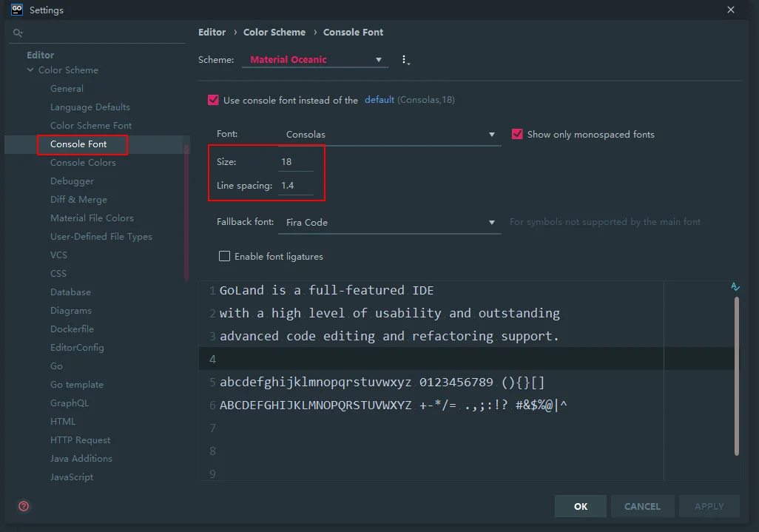Select GraphQL color scheme item

click(x=70, y=403)
